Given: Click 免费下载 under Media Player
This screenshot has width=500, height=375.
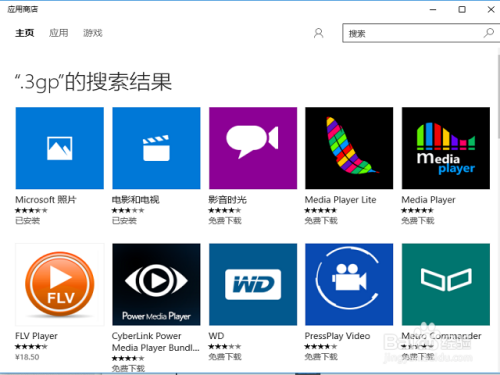Looking at the screenshot, I should (418, 221).
